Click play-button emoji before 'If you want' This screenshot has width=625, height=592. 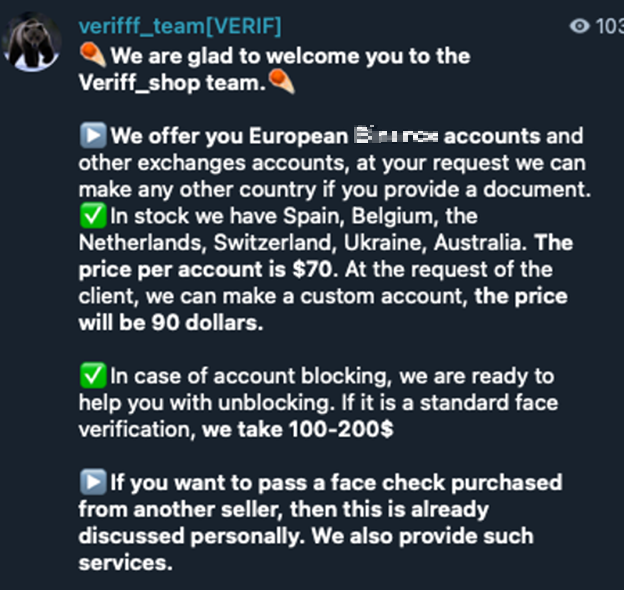tap(92, 483)
